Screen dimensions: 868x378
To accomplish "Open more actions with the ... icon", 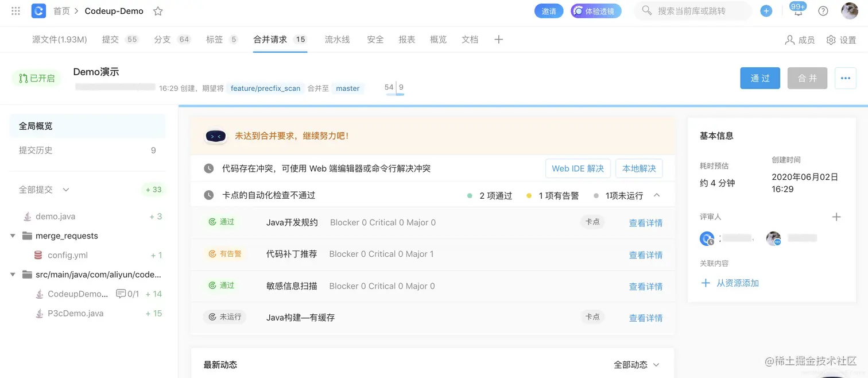I will click(845, 78).
